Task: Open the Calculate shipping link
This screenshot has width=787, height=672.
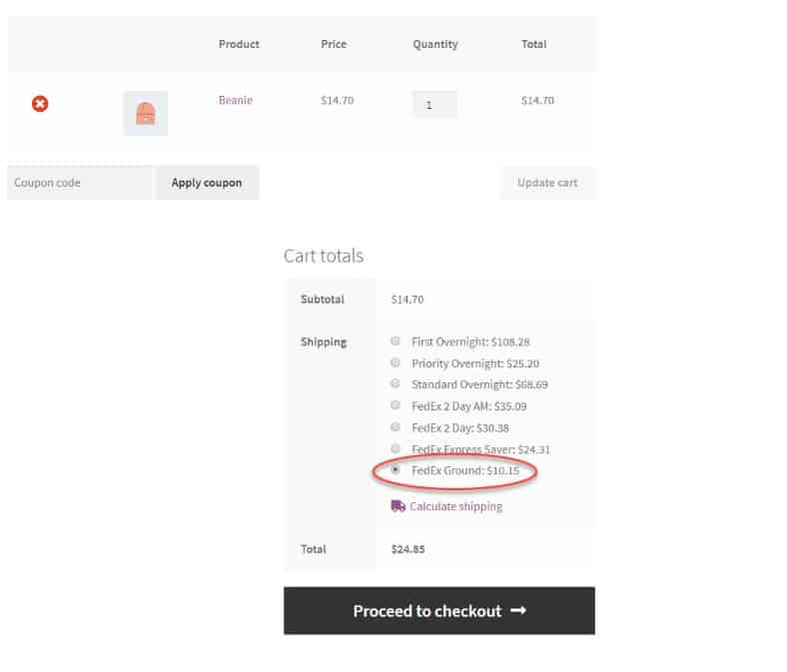Action: pyautogui.click(x=455, y=506)
